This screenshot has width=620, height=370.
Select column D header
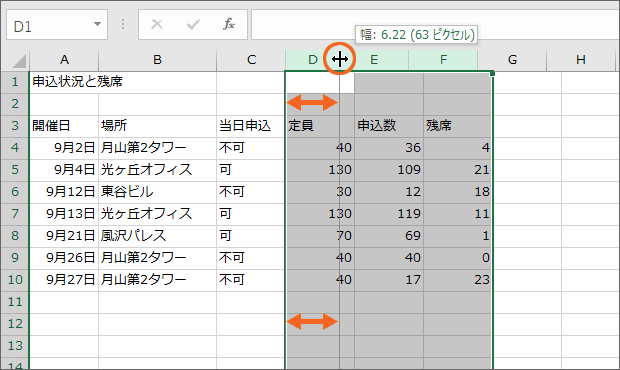click(x=312, y=60)
